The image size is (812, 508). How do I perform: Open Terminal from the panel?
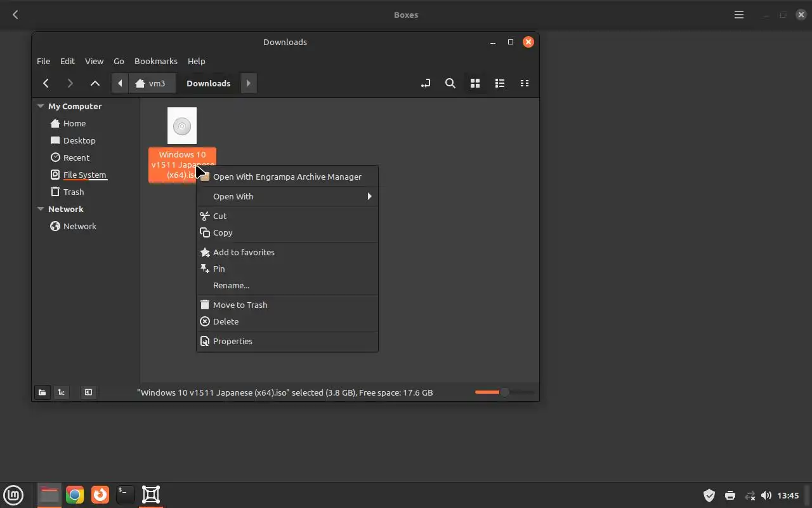point(126,495)
